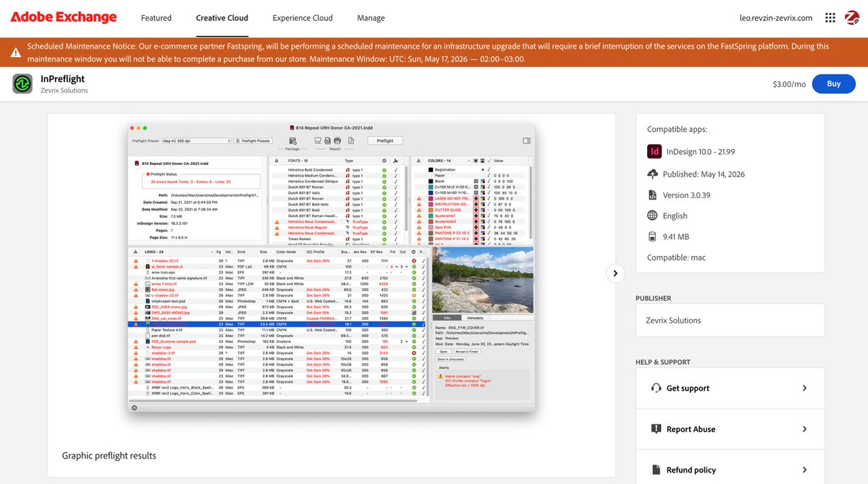Click the 'Graphic preflight results' caption
Image resolution: width=868 pixels, height=484 pixels.
tap(109, 456)
